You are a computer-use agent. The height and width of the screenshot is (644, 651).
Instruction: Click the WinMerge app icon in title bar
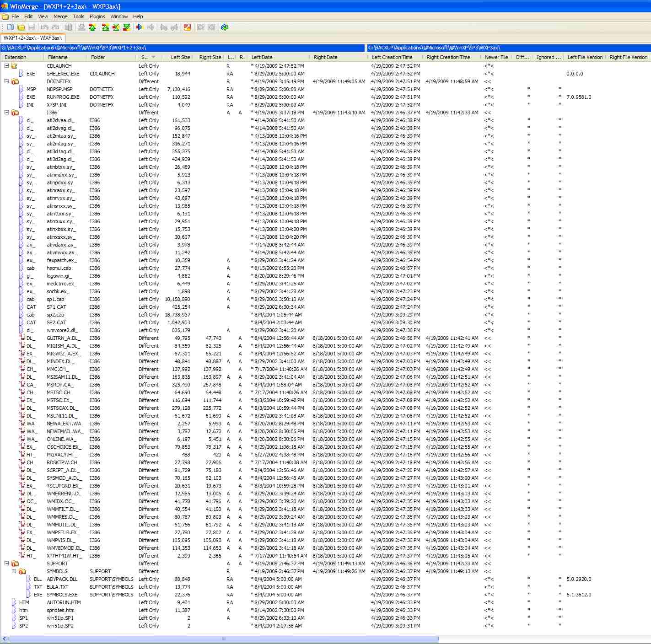pyautogui.click(x=4, y=6)
